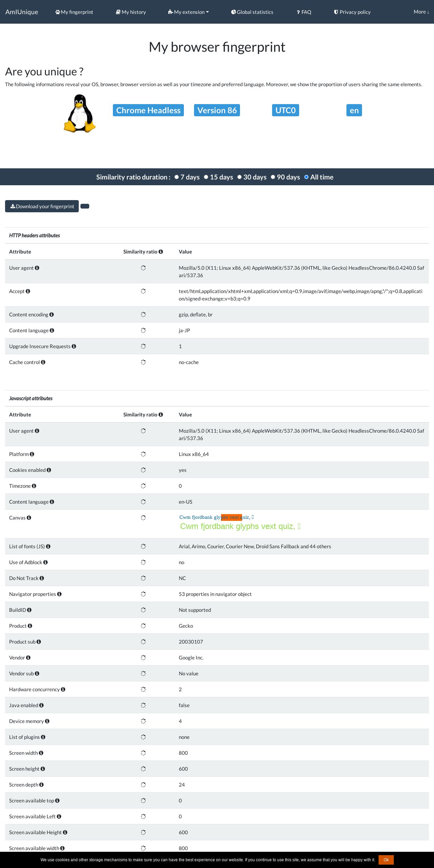Expand the My extension dropdown menu

click(188, 12)
